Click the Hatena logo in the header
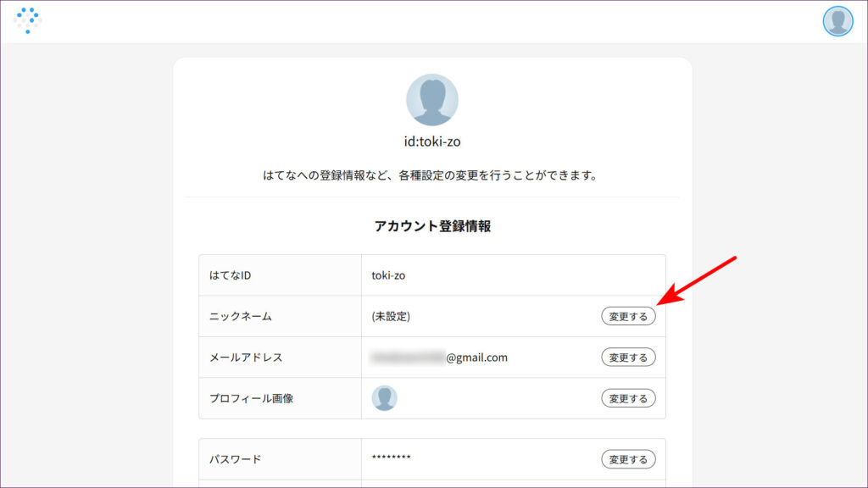The image size is (868, 488). tap(28, 20)
